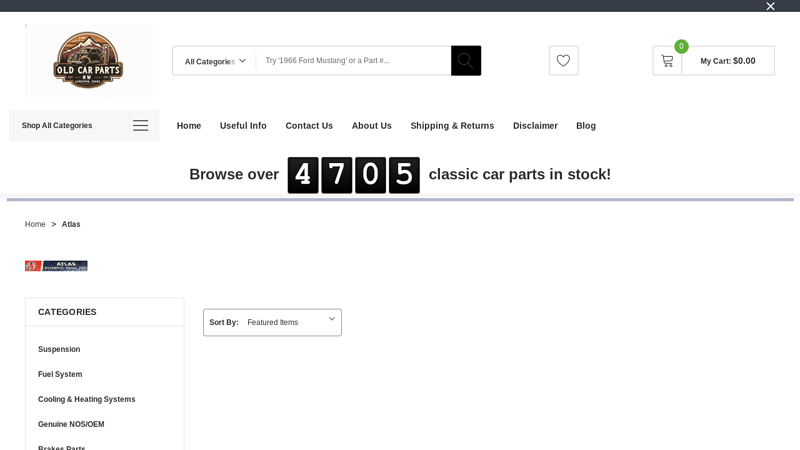This screenshot has height=450, width=800.
Task: Click the Atlas brand banner image
Action: pyautogui.click(x=56, y=266)
